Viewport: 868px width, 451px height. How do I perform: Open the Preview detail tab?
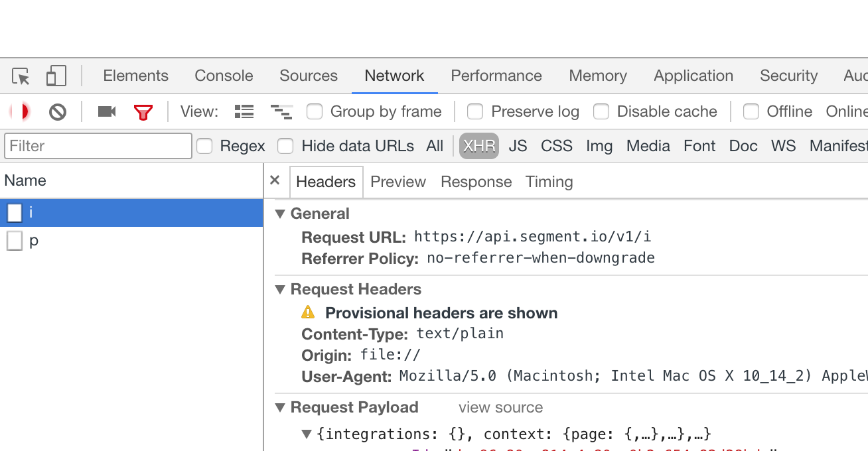[x=398, y=182]
